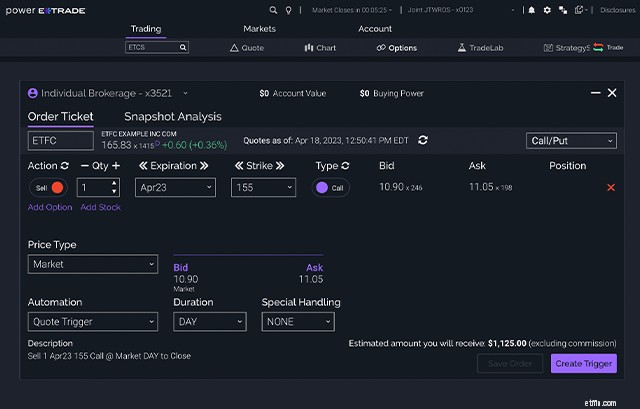This screenshot has height=409, width=640.
Task: Refresh quotes with the circular arrows icon
Action: 423,140
